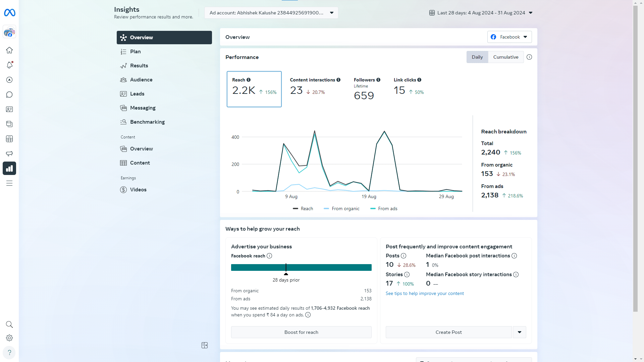Click the Reach metric info icon
This screenshot has width=644, height=362.
click(249, 80)
